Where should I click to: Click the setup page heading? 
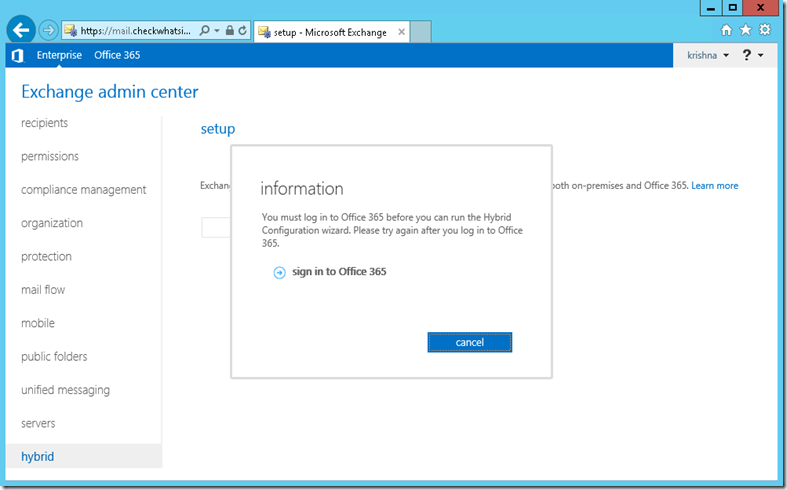click(x=218, y=129)
